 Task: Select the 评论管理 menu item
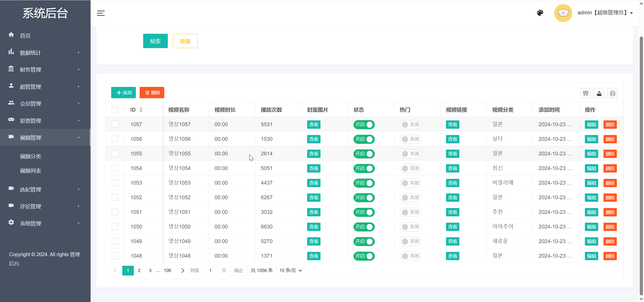tap(30, 206)
